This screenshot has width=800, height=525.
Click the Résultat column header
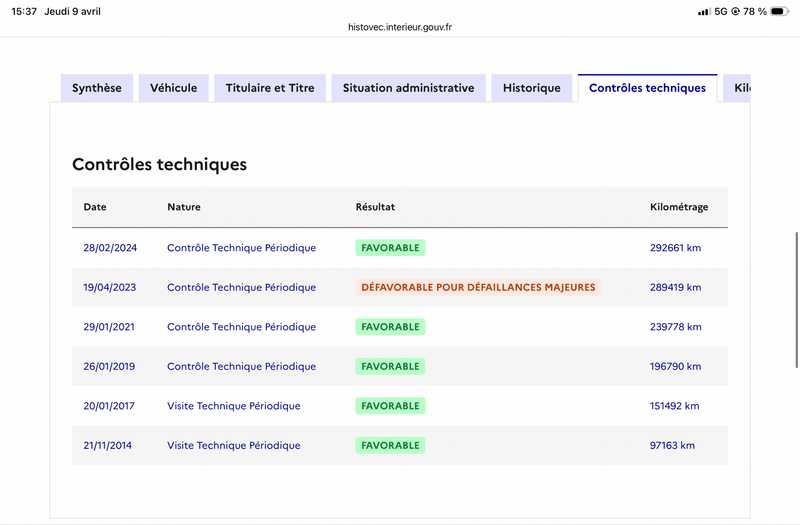point(375,207)
